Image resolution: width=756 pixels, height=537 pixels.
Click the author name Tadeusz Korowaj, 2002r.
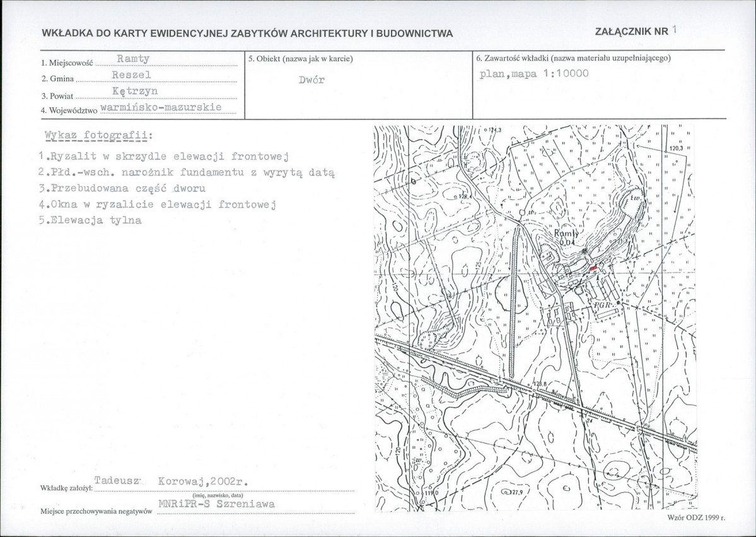tap(171, 481)
